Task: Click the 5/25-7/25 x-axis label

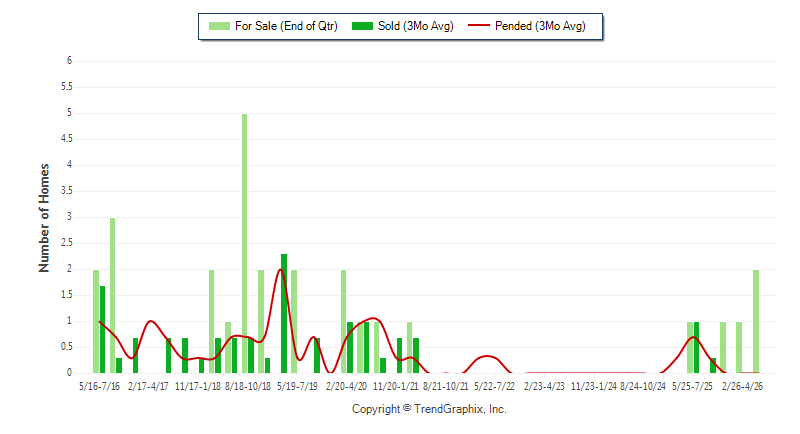Action: coord(692,386)
